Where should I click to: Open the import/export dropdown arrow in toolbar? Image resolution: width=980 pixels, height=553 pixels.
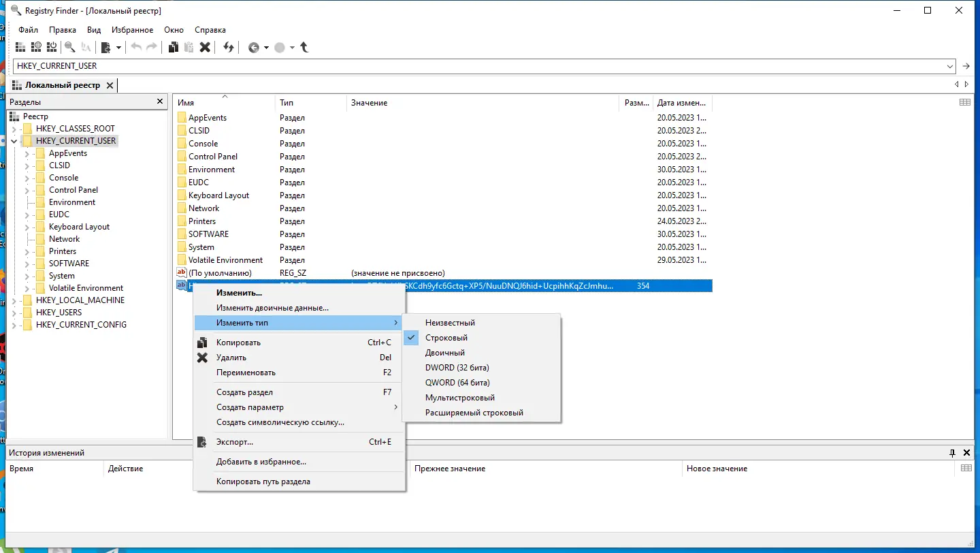pyautogui.click(x=118, y=48)
